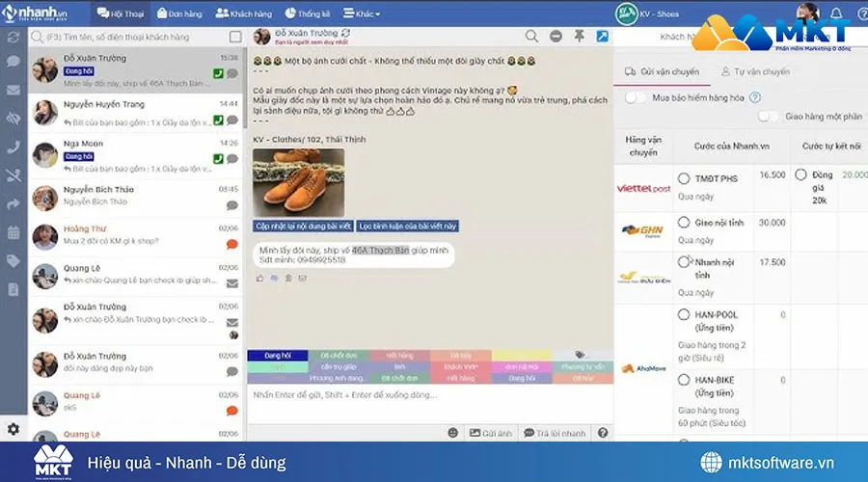Open the Khách hàng menu

click(x=243, y=13)
